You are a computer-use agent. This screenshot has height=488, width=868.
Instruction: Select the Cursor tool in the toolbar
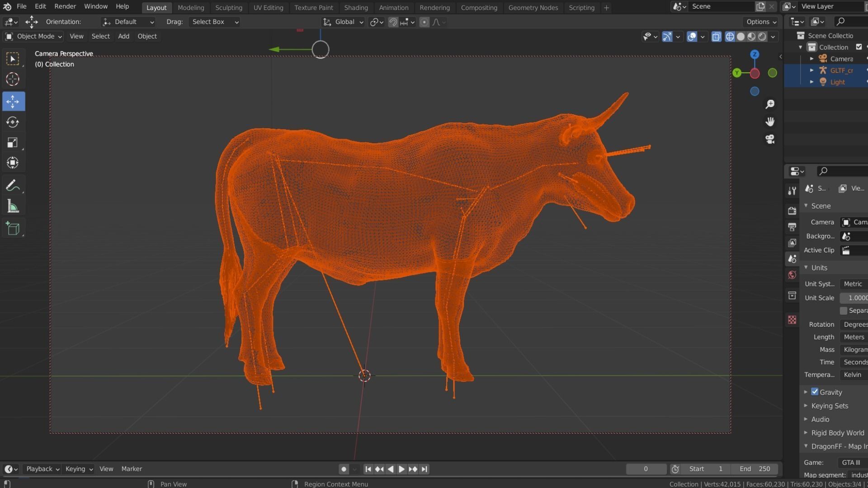point(13,79)
